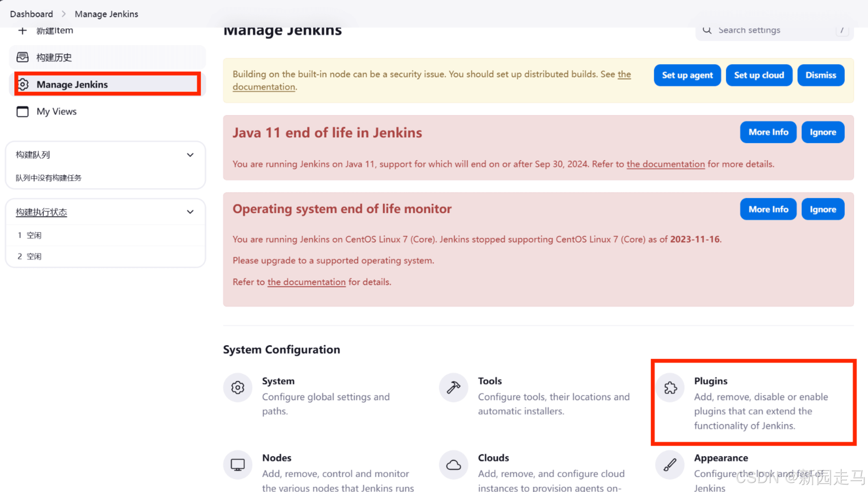Screen dimensions: 868x492
Task: Click More Info on Java 11 warning
Action: click(x=768, y=132)
